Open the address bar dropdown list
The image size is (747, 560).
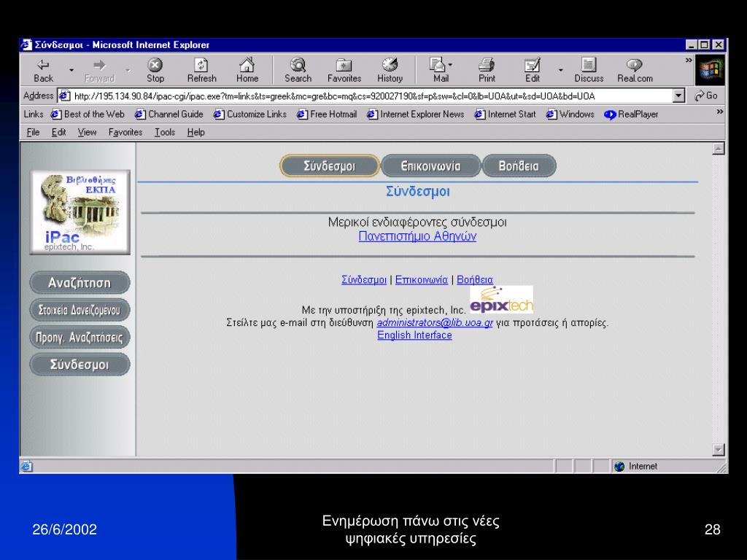coord(679,96)
